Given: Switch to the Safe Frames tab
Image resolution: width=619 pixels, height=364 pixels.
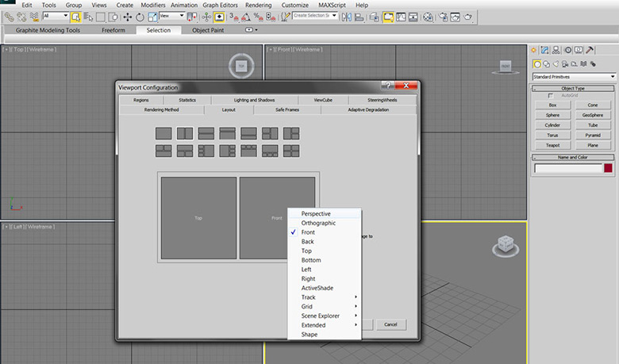Looking at the screenshot, I should [x=286, y=109].
